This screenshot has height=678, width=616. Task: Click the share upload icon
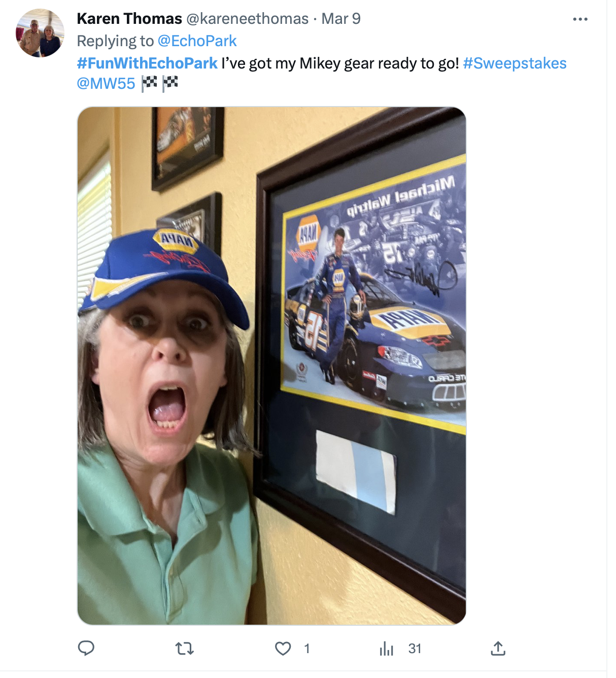(498, 648)
